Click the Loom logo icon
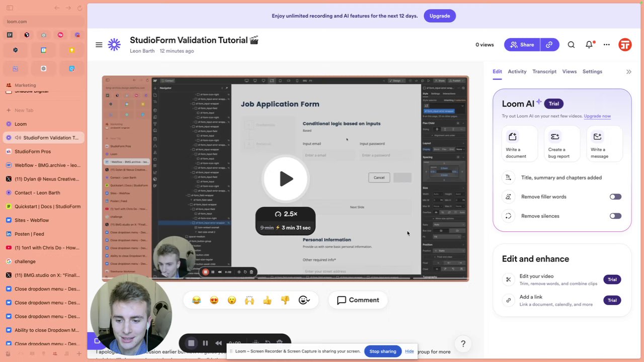Viewport: 644px width, 362px height. (x=114, y=45)
